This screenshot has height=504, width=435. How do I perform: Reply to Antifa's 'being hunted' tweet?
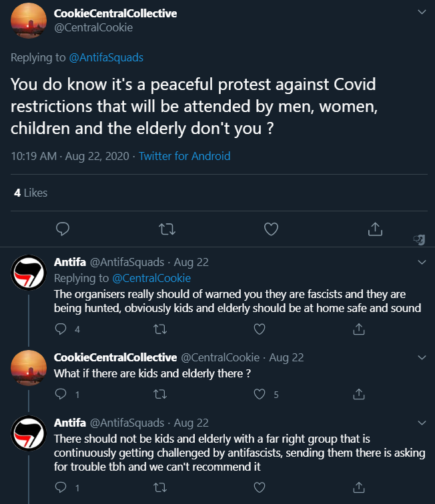(61, 329)
